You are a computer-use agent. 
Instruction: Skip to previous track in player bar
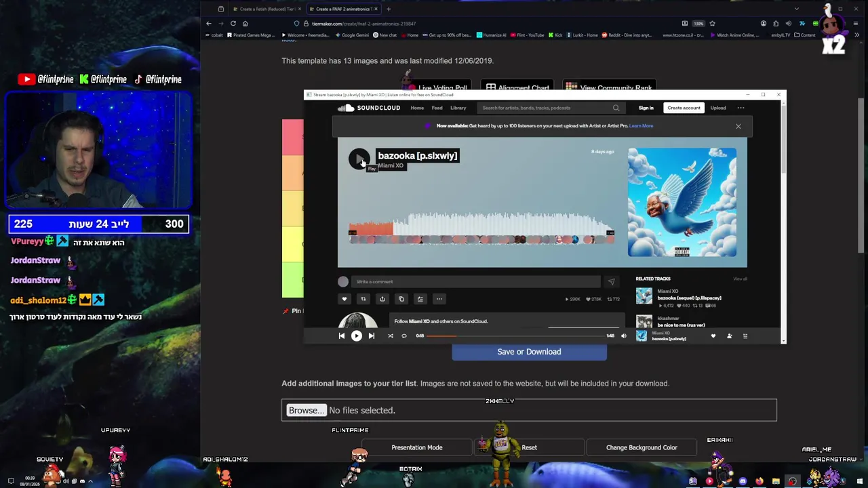pos(342,336)
